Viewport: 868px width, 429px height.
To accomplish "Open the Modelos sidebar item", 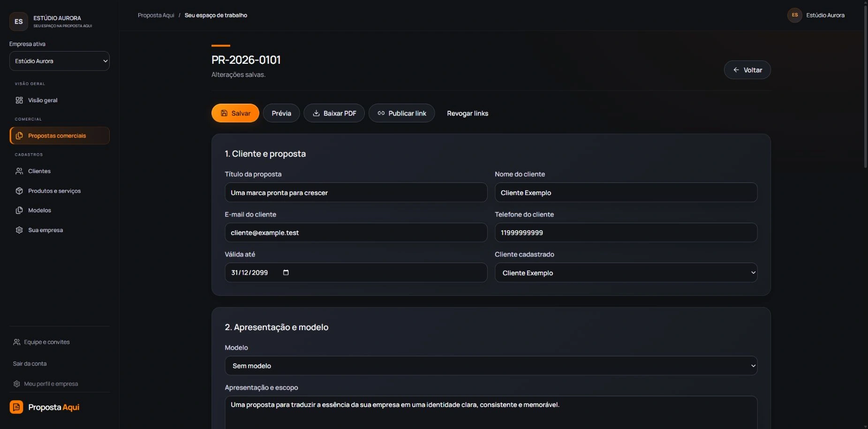I will point(60,211).
